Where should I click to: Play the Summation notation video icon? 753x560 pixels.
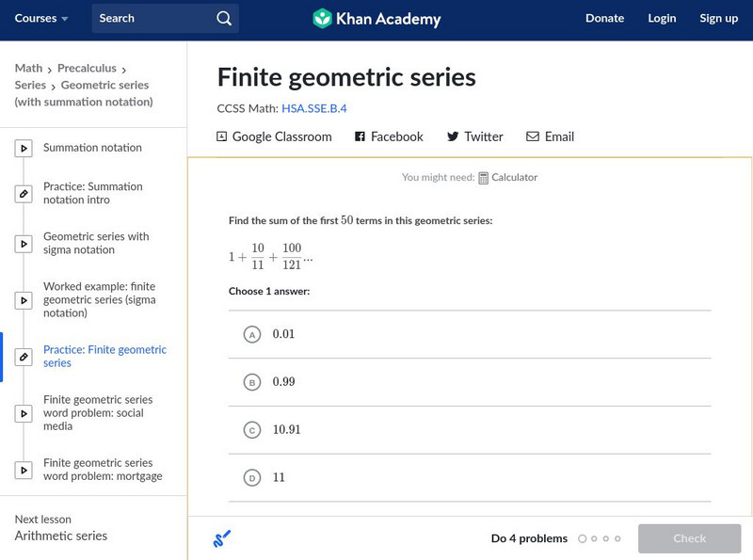click(24, 148)
